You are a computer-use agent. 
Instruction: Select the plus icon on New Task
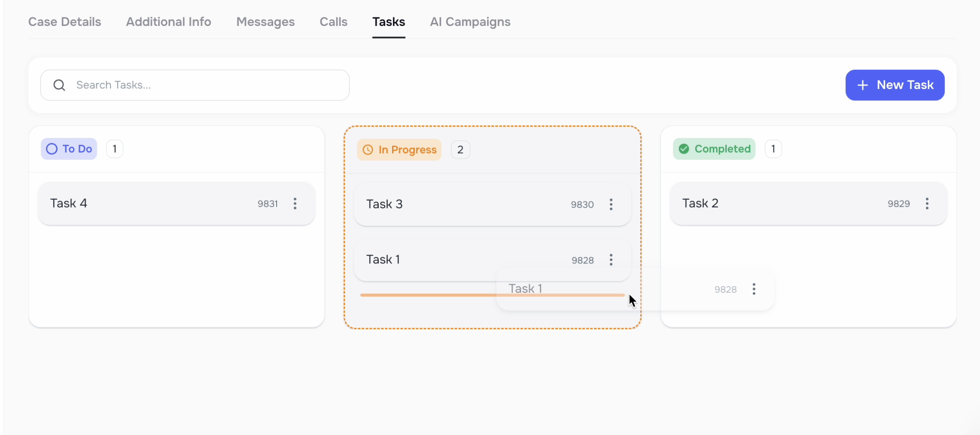(x=864, y=85)
